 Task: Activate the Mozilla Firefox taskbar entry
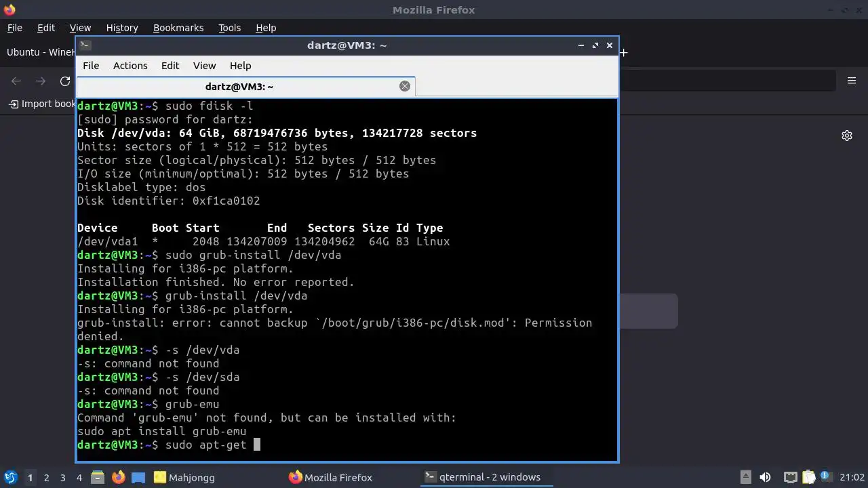(331, 477)
